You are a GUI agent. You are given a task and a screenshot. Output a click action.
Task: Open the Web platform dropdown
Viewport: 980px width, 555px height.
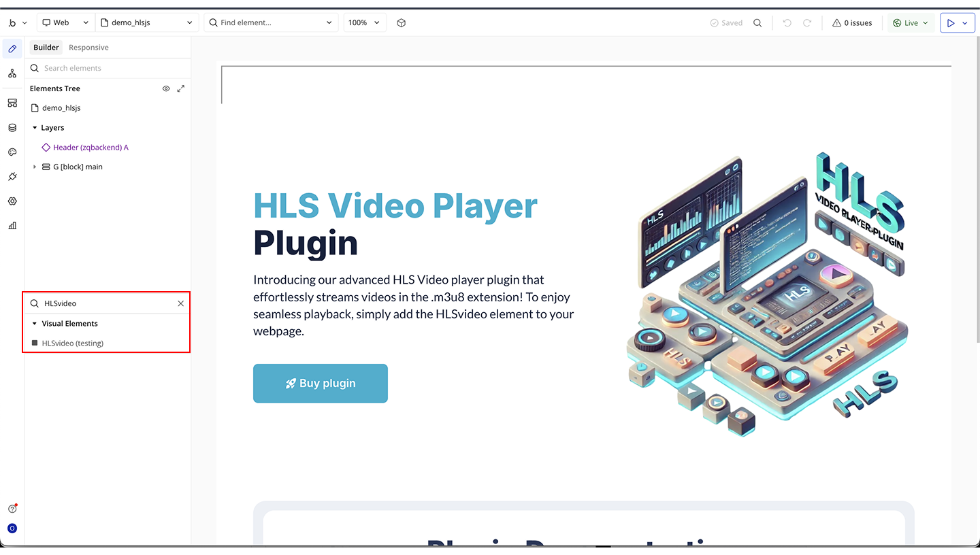pos(66,22)
